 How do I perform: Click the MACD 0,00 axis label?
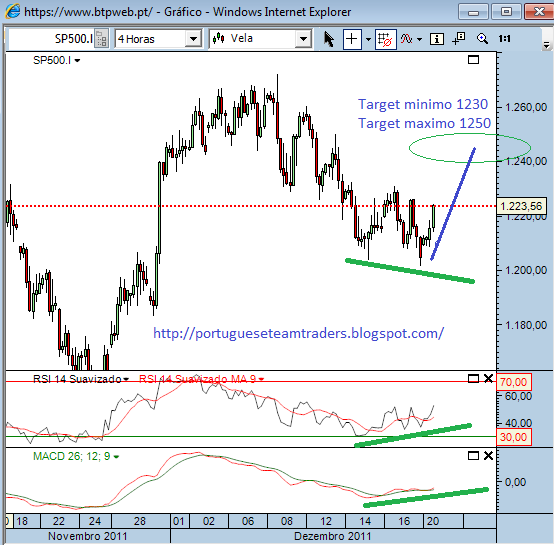click(x=515, y=482)
